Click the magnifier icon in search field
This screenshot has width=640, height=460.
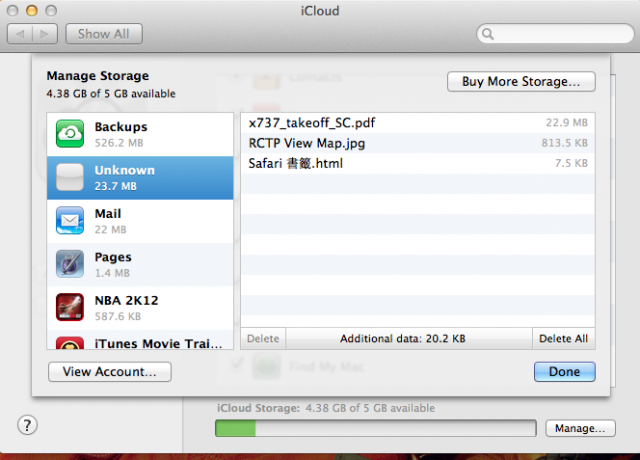[488, 34]
